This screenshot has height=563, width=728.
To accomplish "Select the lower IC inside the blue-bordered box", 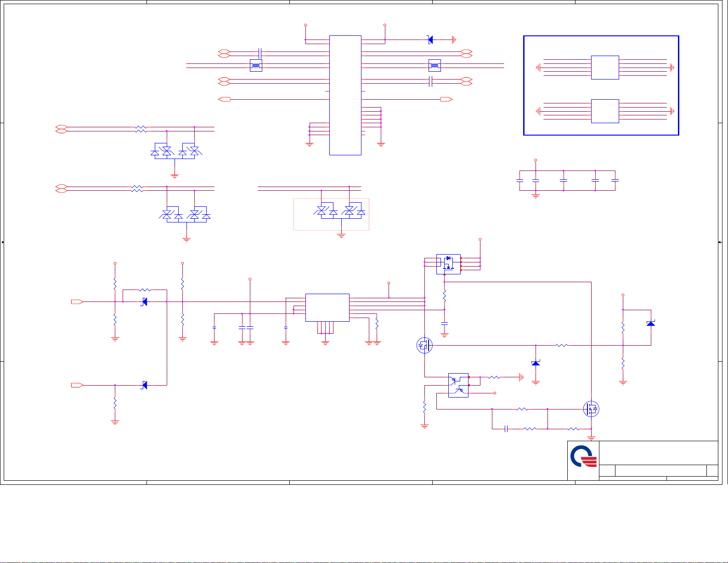I will point(605,111).
